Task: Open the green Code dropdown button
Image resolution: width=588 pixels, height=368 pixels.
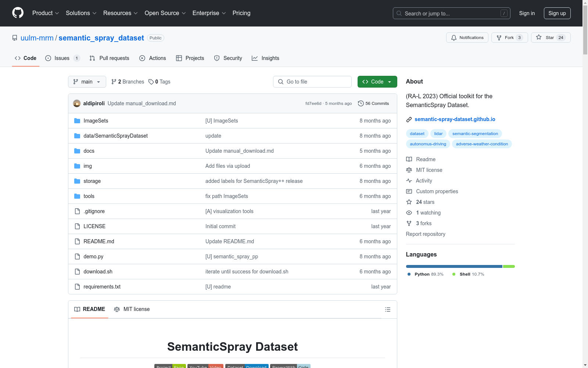Action: click(377, 82)
